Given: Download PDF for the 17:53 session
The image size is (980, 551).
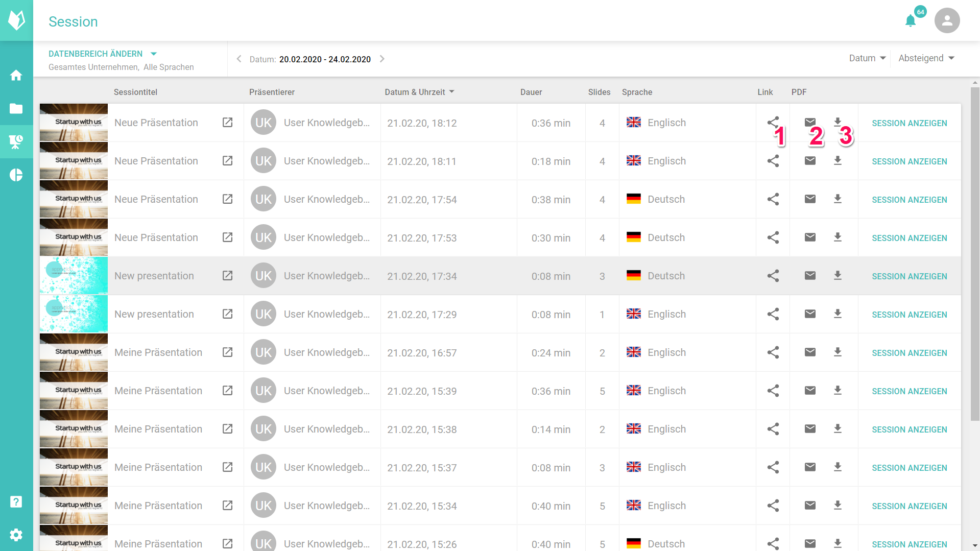Looking at the screenshot, I should click(838, 237).
